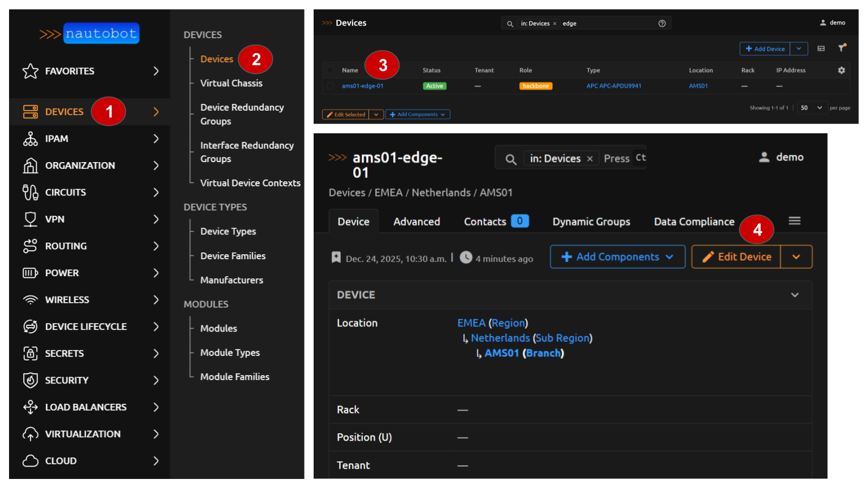Switch to the Advanced tab
Viewport: 868px width, 488px height.
tap(416, 222)
